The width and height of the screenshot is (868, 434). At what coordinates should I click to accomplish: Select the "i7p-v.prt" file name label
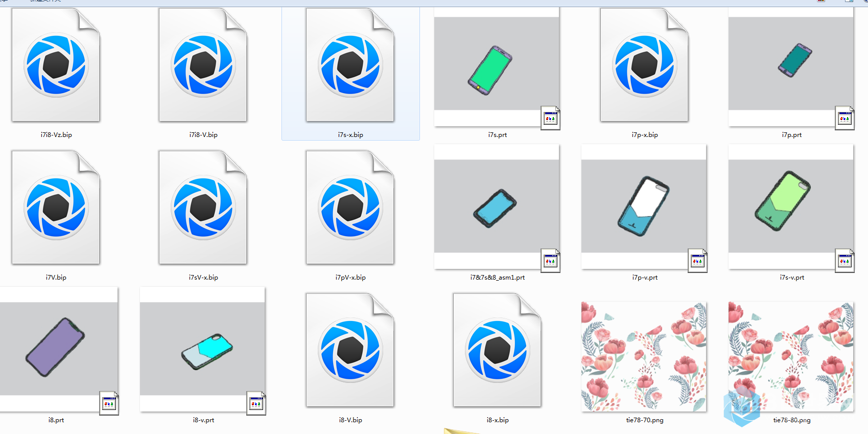click(x=645, y=278)
